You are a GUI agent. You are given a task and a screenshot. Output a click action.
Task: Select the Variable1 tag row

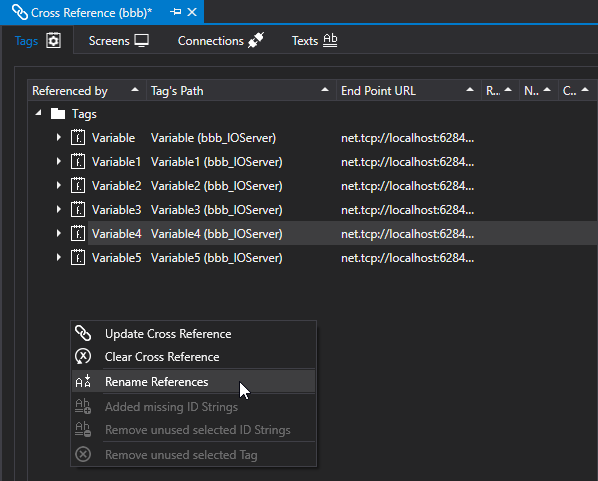(x=312, y=162)
